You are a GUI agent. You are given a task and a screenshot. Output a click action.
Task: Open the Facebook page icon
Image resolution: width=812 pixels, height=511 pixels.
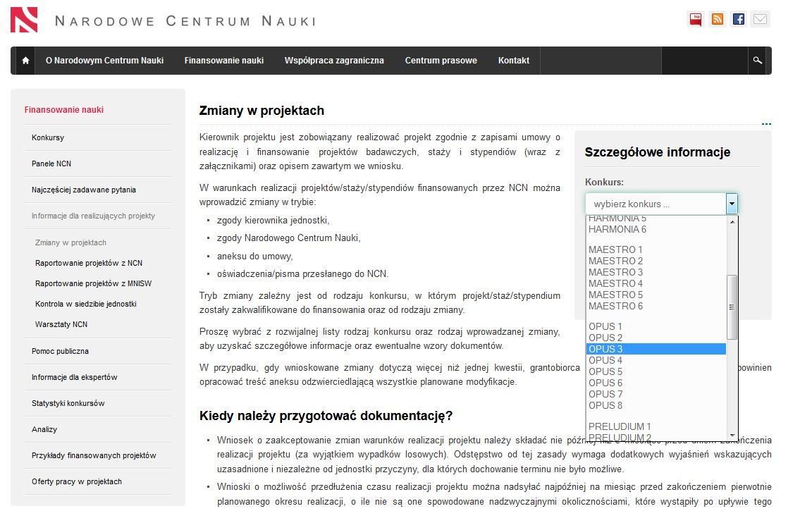739,20
